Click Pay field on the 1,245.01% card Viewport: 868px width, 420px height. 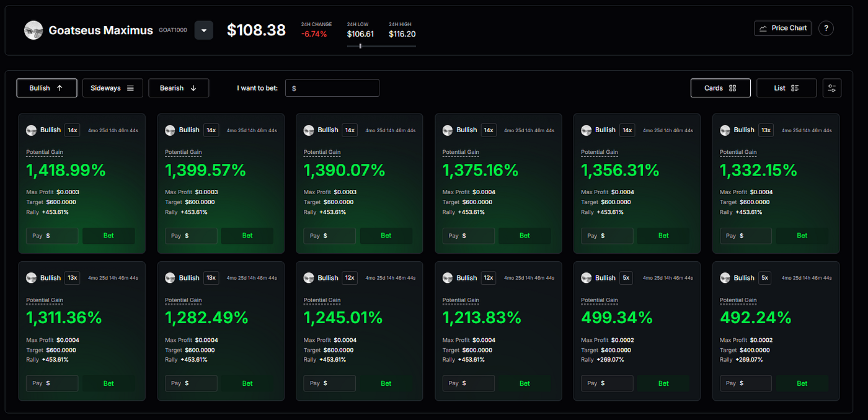tap(330, 383)
